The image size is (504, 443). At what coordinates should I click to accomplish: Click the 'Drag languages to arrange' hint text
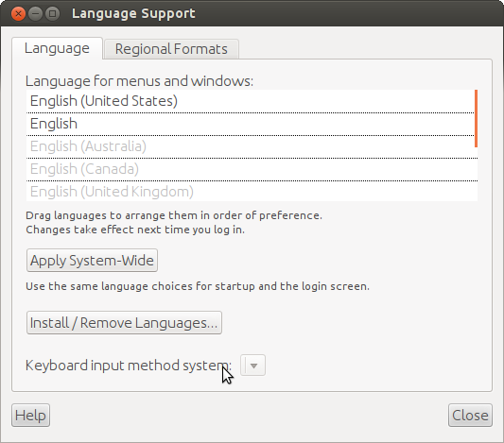[174, 215]
